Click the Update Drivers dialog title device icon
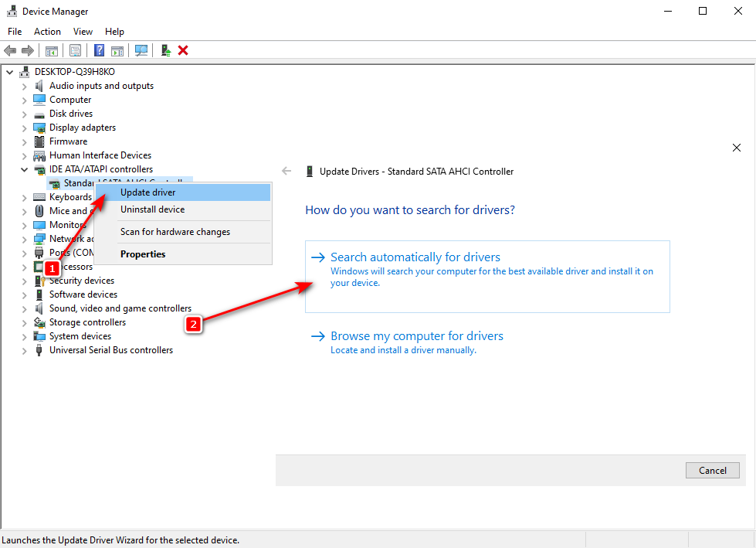The image size is (756, 548). coord(310,172)
